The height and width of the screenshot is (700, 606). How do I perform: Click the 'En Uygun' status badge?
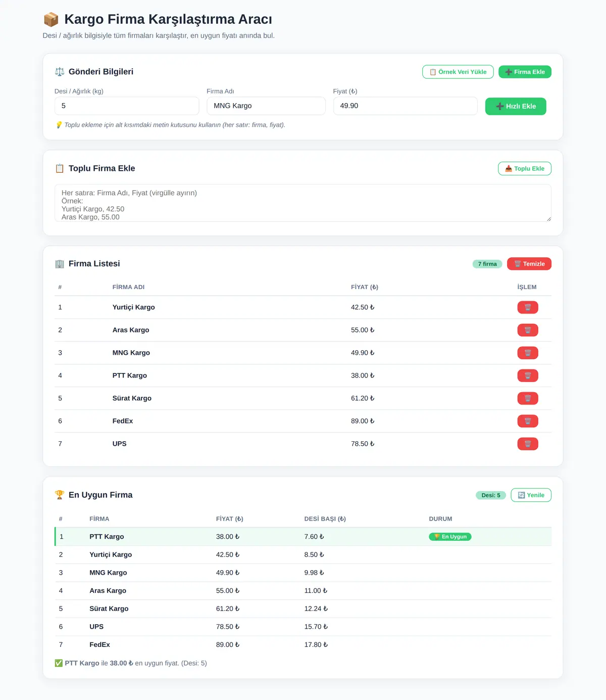pyautogui.click(x=450, y=537)
